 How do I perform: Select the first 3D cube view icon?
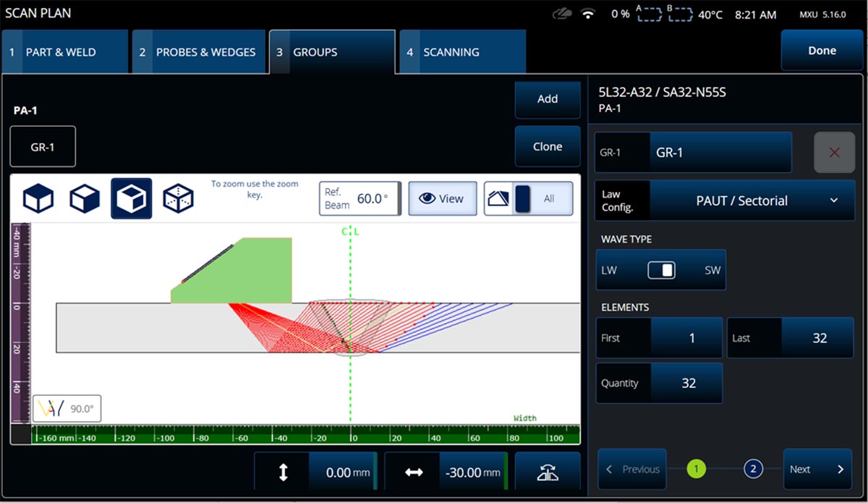point(38,198)
